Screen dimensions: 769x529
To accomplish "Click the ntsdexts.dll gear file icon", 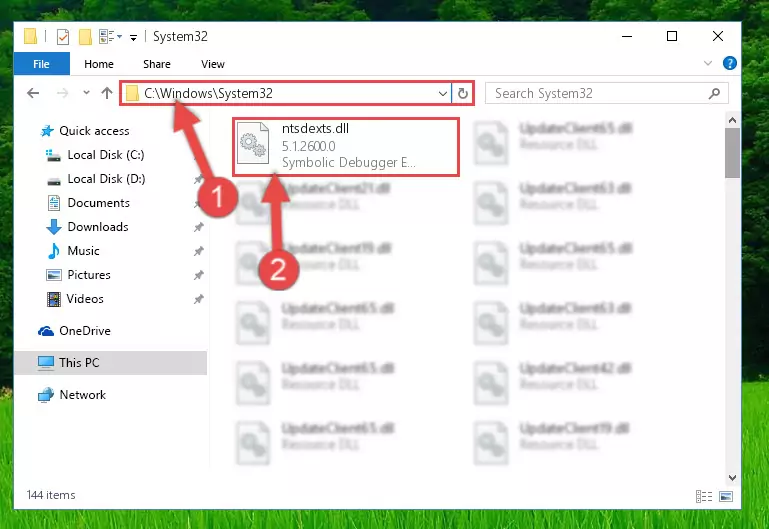I will click(253, 143).
